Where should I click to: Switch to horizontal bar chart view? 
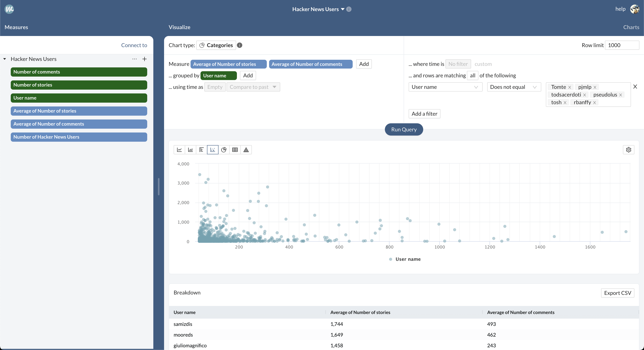pyautogui.click(x=201, y=150)
